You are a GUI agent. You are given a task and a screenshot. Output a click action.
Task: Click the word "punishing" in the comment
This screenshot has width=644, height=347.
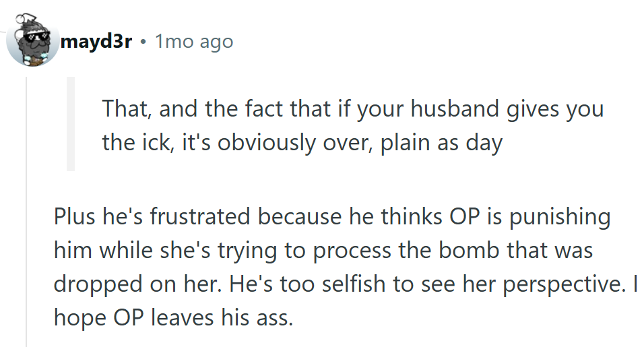point(550,218)
